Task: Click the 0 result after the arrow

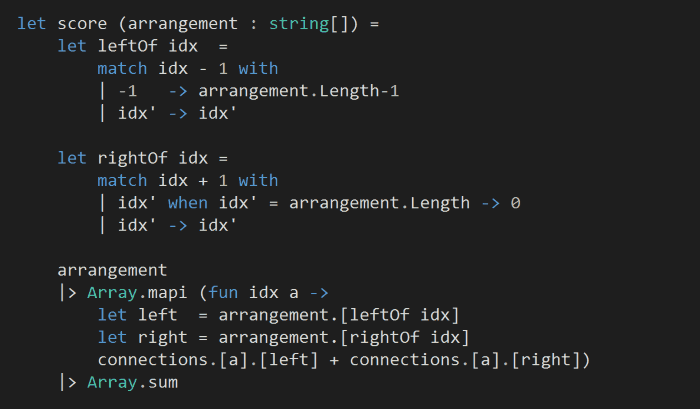Action: (x=516, y=203)
